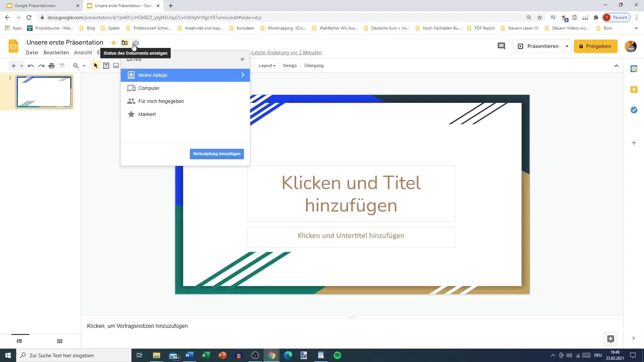The height and width of the screenshot is (362, 644).
Task: Close the Drive folder dialog
Action: coord(242,59)
